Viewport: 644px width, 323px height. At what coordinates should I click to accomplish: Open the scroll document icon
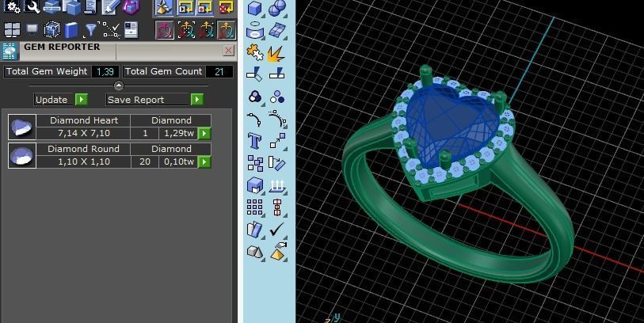pyautogui.click(x=91, y=6)
